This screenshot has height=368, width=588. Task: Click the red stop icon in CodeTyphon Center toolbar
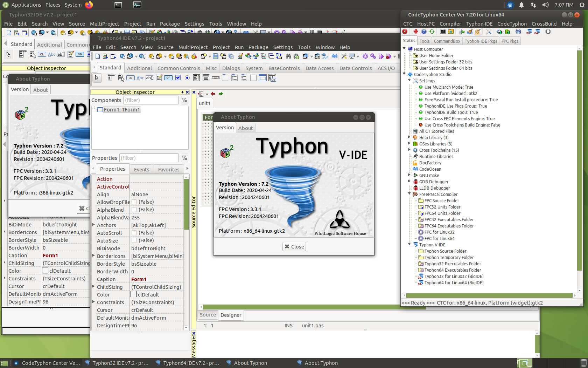405,32
